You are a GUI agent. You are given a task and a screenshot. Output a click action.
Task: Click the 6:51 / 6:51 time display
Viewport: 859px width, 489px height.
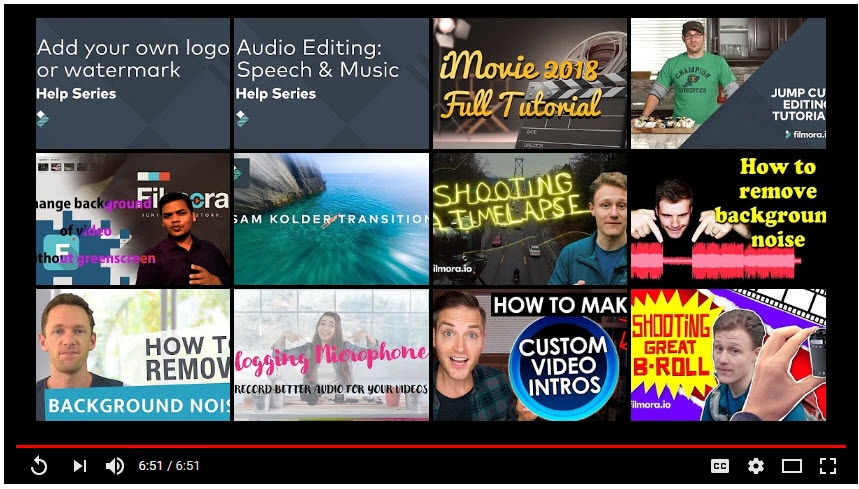(169, 466)
